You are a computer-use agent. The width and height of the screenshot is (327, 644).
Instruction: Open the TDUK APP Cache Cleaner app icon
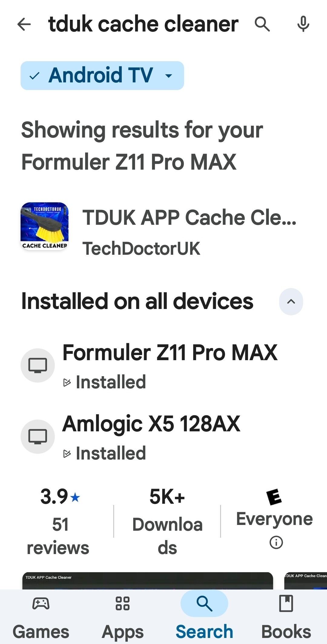[45, 226]
